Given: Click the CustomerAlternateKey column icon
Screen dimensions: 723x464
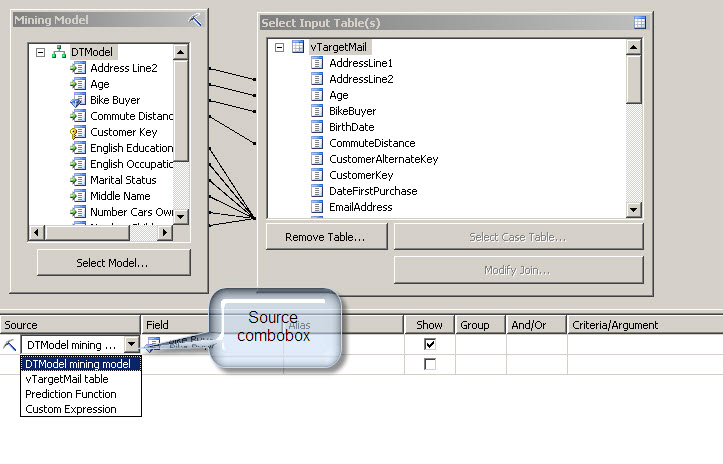Looking at the screenshot, I should click(317, 159).
